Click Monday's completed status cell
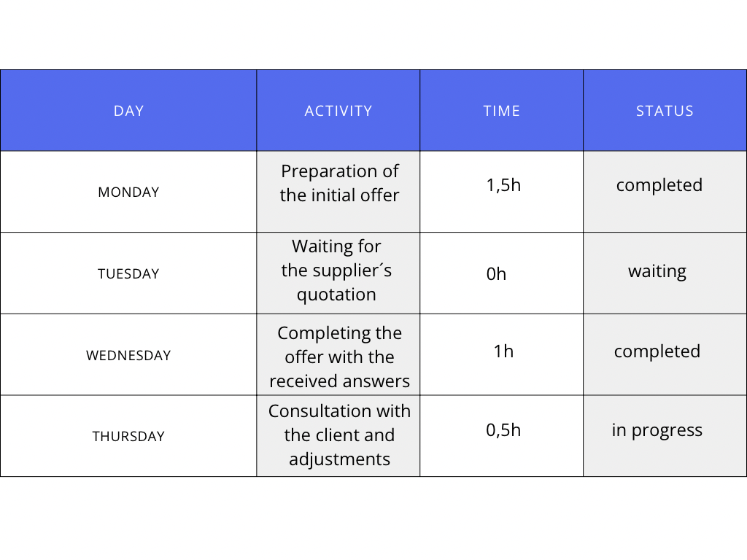The image size is (747, 560). point(659,185)
